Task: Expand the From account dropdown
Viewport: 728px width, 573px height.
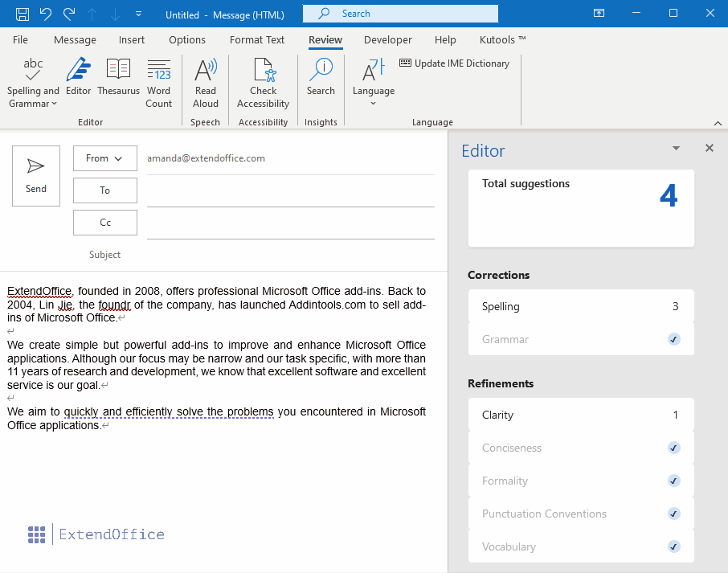Action: [104, 158]
